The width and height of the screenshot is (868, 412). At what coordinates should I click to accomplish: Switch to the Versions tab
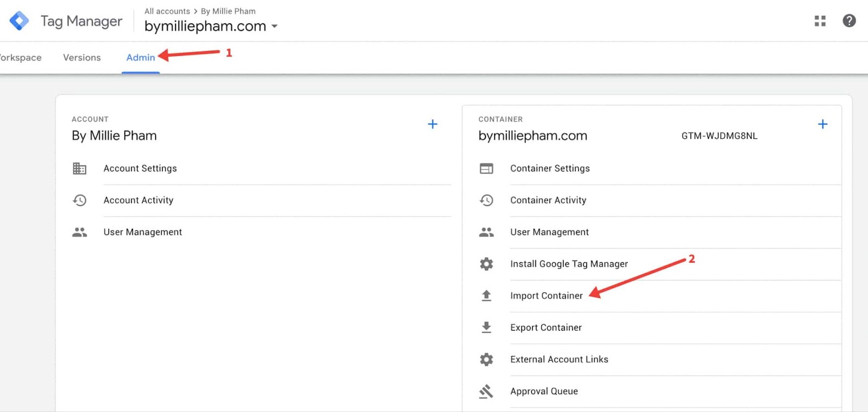pos(82,58)
